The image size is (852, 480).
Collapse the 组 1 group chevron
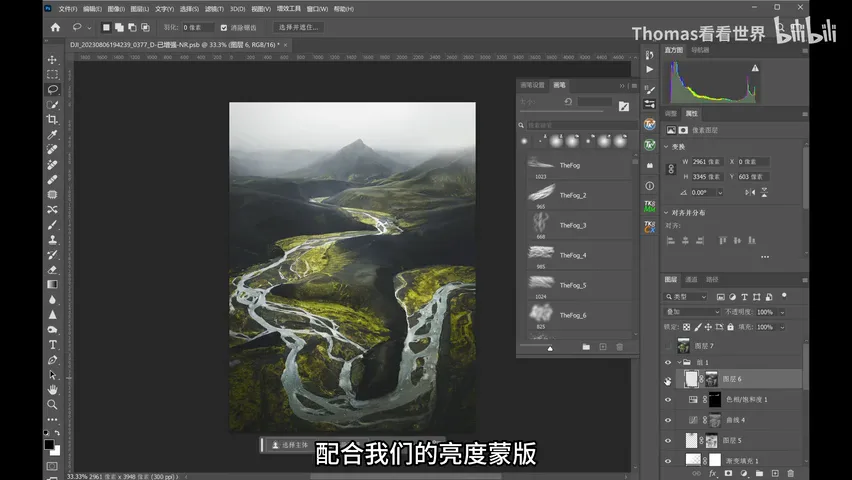(x=679, y=362)
